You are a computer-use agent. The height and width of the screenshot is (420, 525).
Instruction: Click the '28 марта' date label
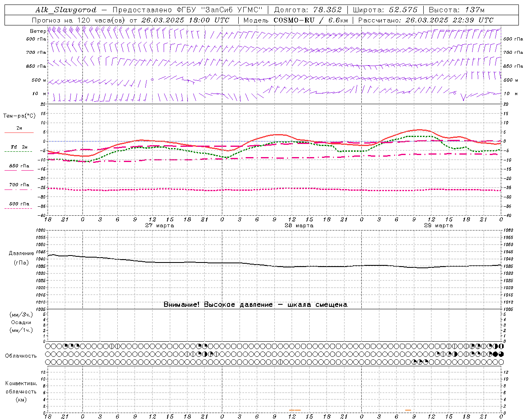(299, 226)
